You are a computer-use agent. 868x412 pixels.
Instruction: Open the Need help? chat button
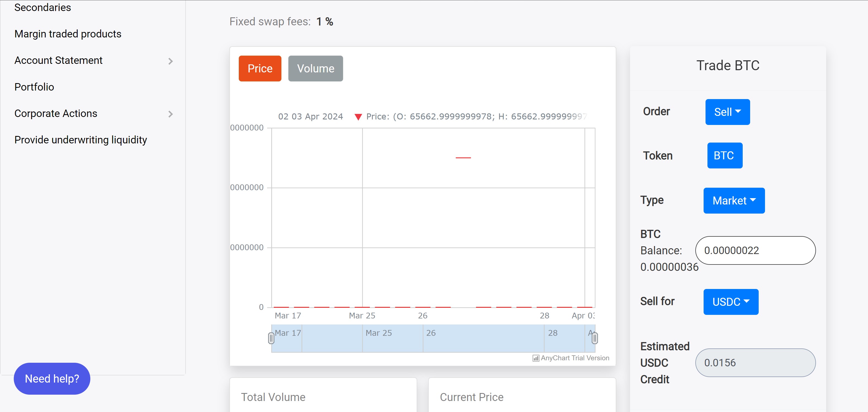pos(52,378)
